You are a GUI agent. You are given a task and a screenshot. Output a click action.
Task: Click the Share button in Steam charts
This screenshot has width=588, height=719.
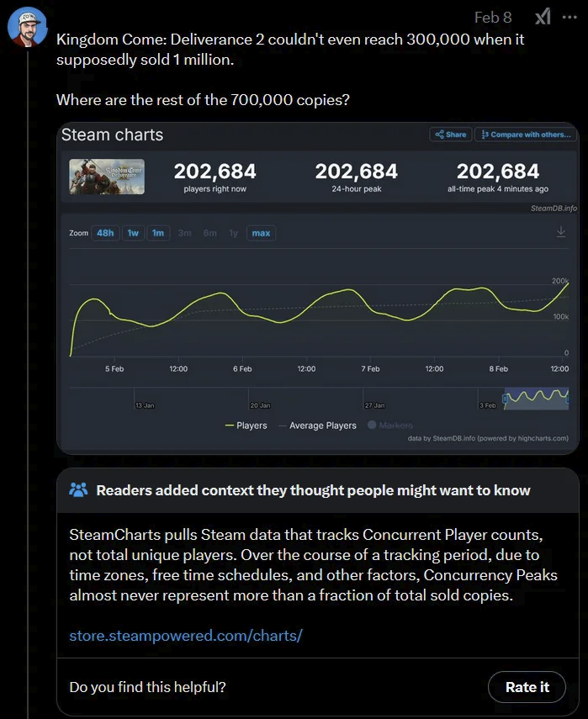[450, 135]
